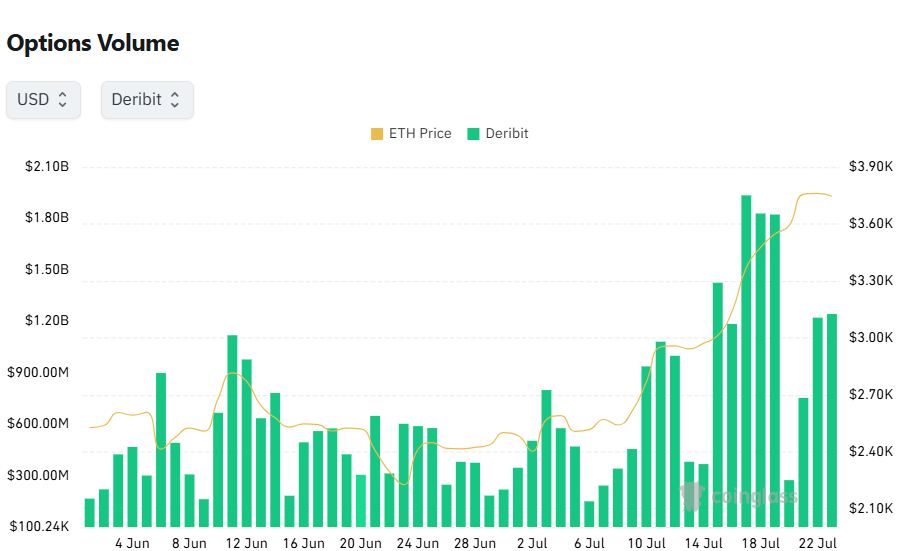Click the yellow ETH Price legend swatch
The height and width of the screenshot is (551, 907).
click(377, 134)
